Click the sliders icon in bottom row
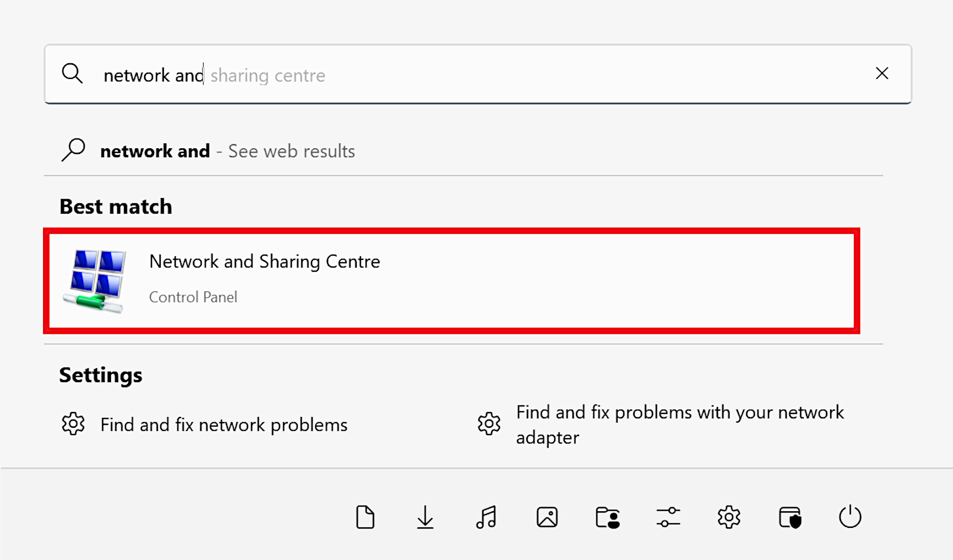The height and width of the screenshot is (560, 953). [668, 517]
